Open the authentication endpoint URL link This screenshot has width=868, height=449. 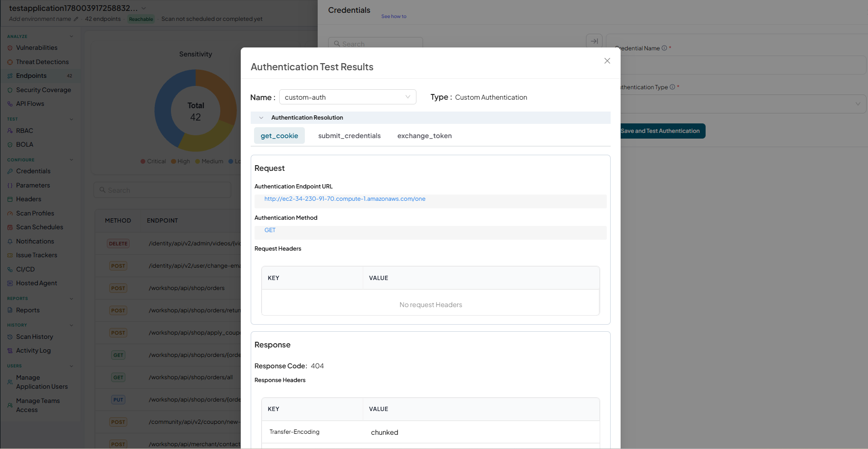[x=345, y=199]
